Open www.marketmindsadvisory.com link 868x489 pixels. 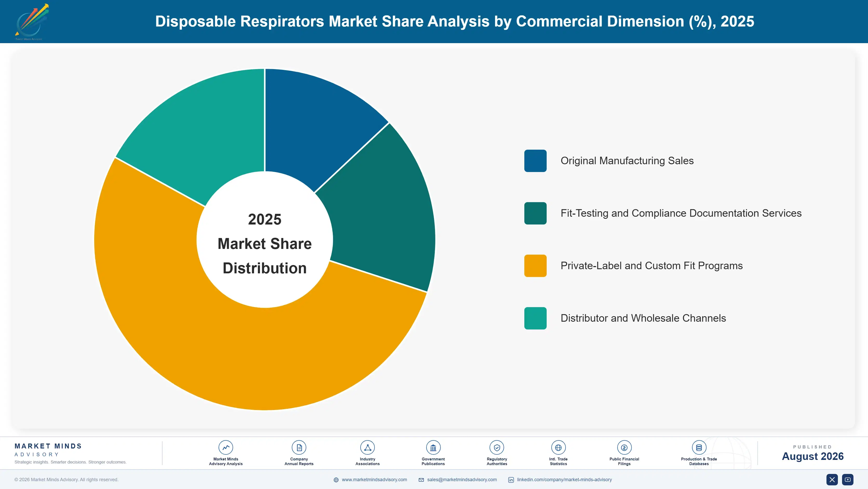click(x=374, y=480)
